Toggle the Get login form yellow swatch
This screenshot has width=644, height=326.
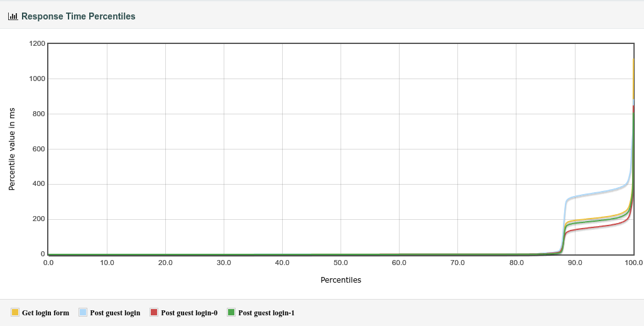click(15, 312)
